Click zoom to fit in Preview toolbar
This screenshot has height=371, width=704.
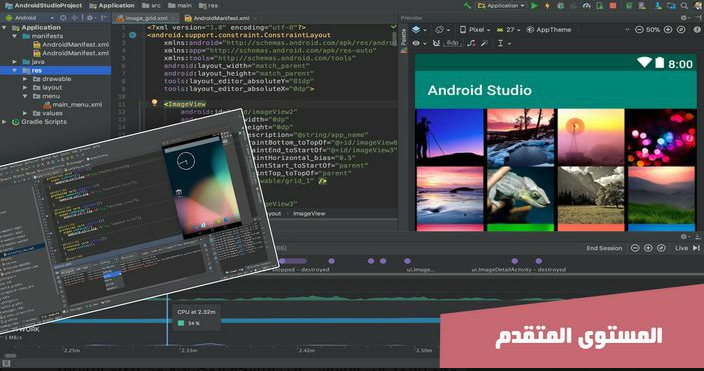click(681, 30)
